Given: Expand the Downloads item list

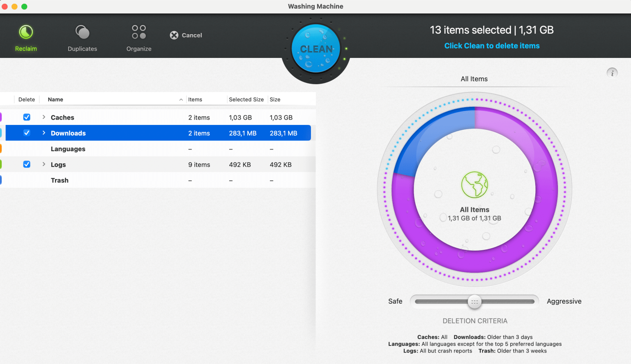Looking at the screenshot, I should (43, 133).
